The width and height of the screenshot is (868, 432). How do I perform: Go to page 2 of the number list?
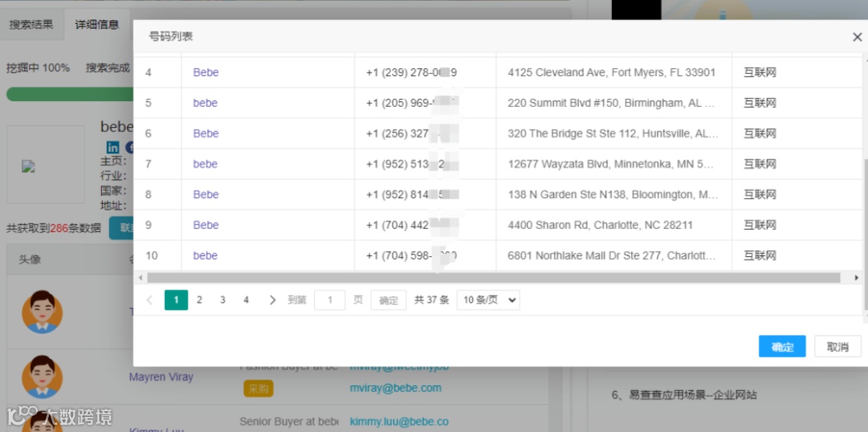coord(199,300)
